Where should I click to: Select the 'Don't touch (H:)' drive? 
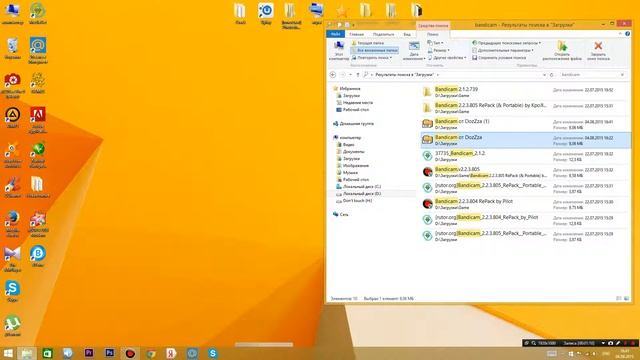coord(354,200)
